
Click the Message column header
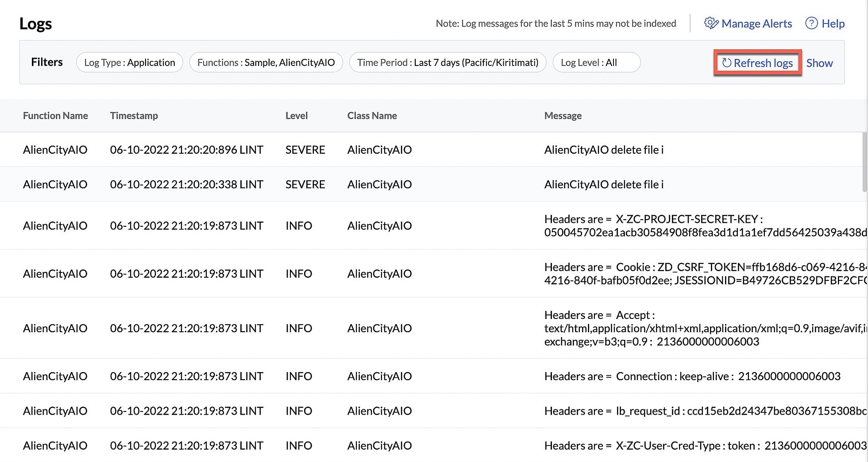click(563, 116)
